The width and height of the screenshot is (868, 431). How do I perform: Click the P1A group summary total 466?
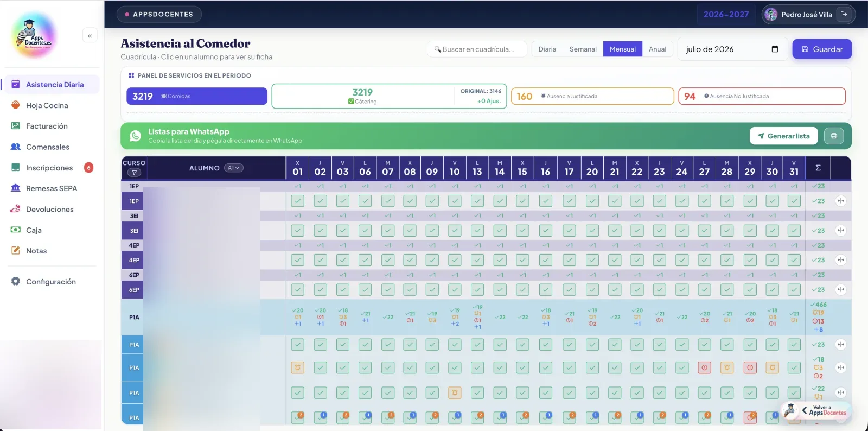(x=819, y=305)
